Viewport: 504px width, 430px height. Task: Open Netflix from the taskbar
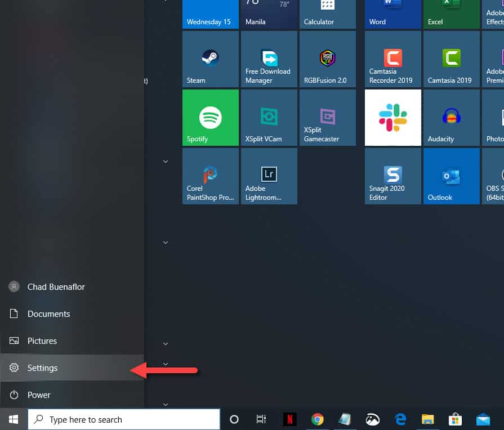click(x=289, y=419)
